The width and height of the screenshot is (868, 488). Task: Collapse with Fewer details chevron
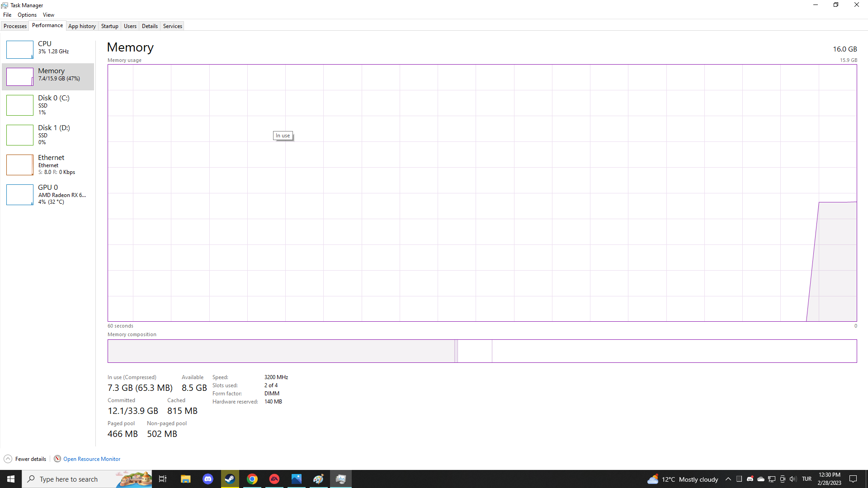pyautogui.click(x=8, y=459)
